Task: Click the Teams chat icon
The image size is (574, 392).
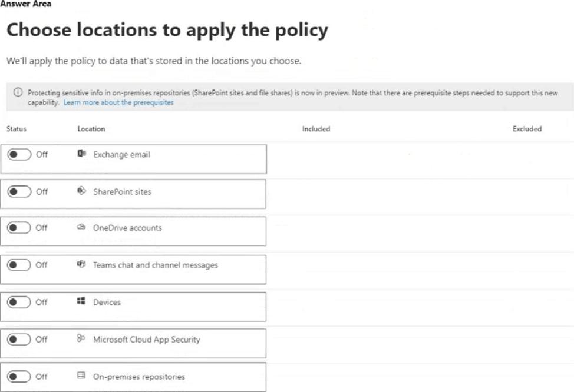Action: tap(81, 264)
